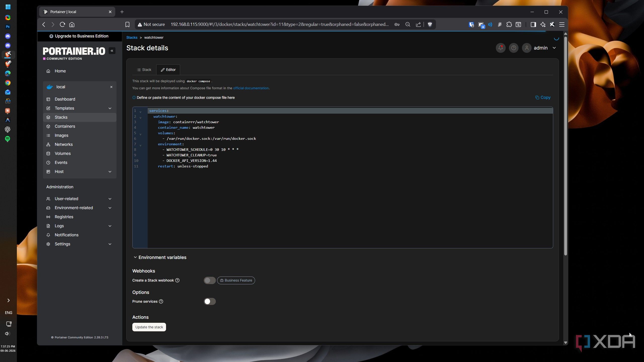Expand the Logs section
Viewport: 644px width, 362px height.
pyautogui.click(x=110, y=226)
